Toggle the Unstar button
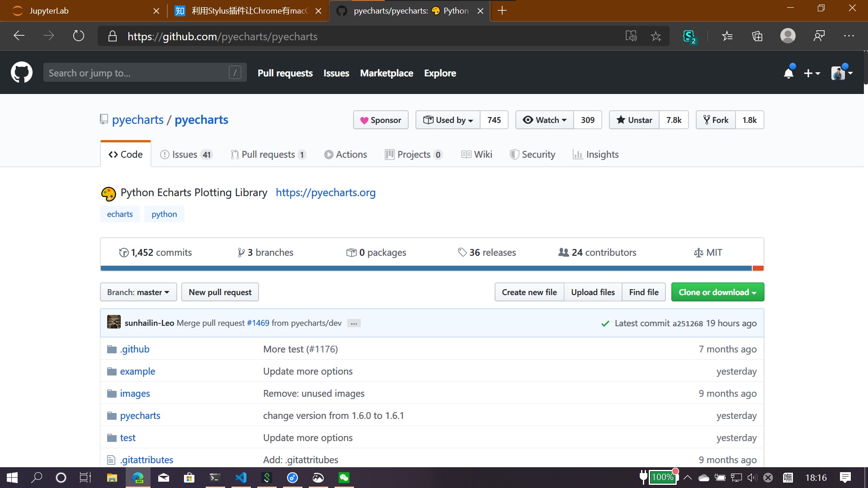 (634, 120)
